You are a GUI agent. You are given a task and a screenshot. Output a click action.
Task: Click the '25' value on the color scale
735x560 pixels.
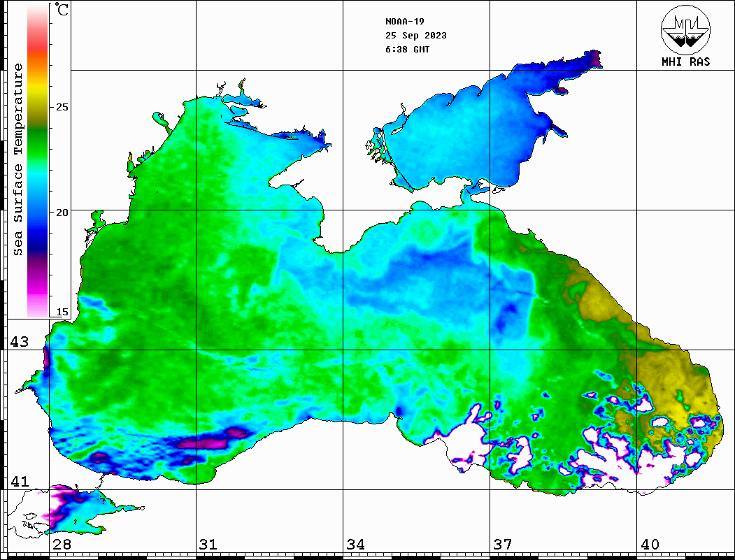(62, 107)
